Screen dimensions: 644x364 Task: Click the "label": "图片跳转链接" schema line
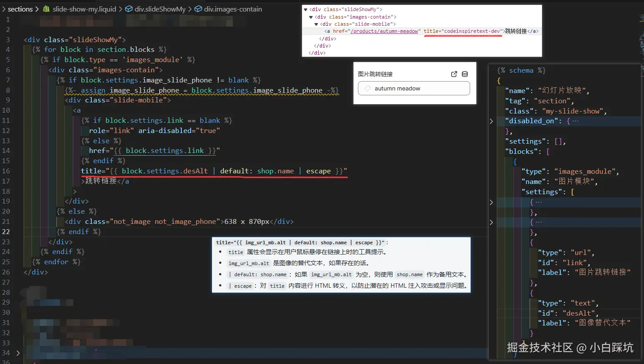[584, 272]
